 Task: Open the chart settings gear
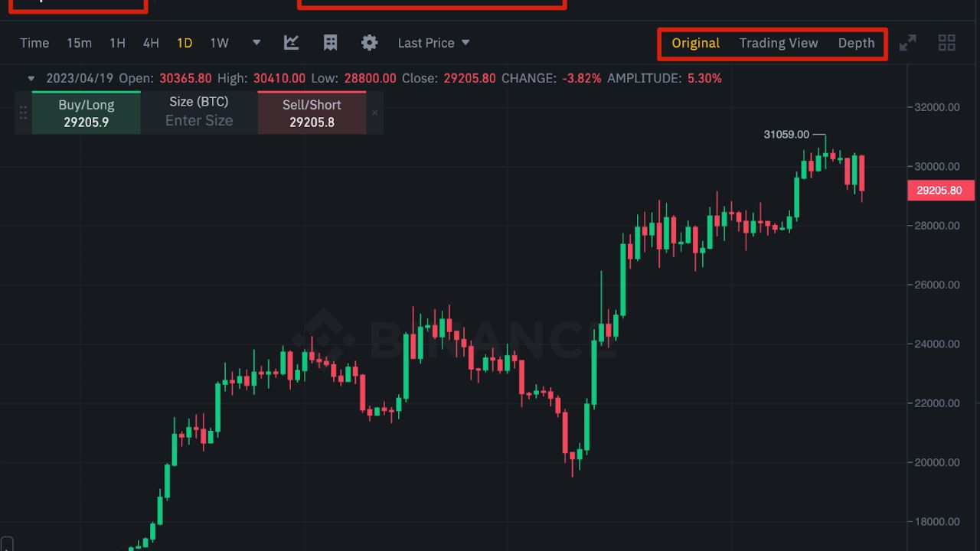click(370, 43)
